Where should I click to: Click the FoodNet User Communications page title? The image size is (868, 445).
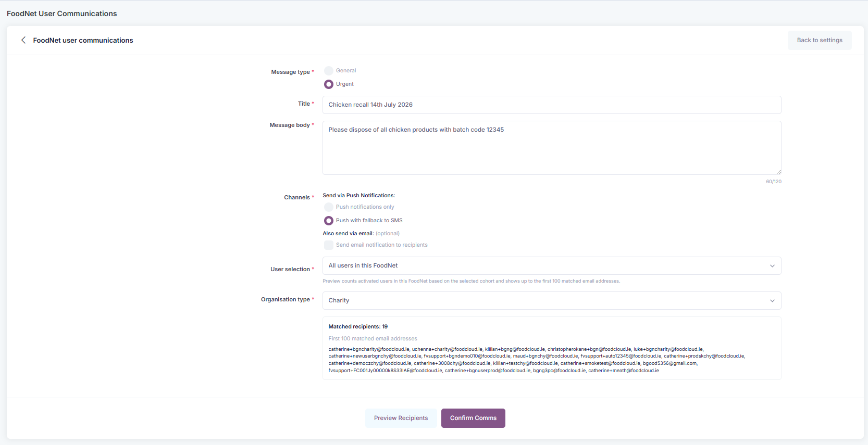click(61, 14)
